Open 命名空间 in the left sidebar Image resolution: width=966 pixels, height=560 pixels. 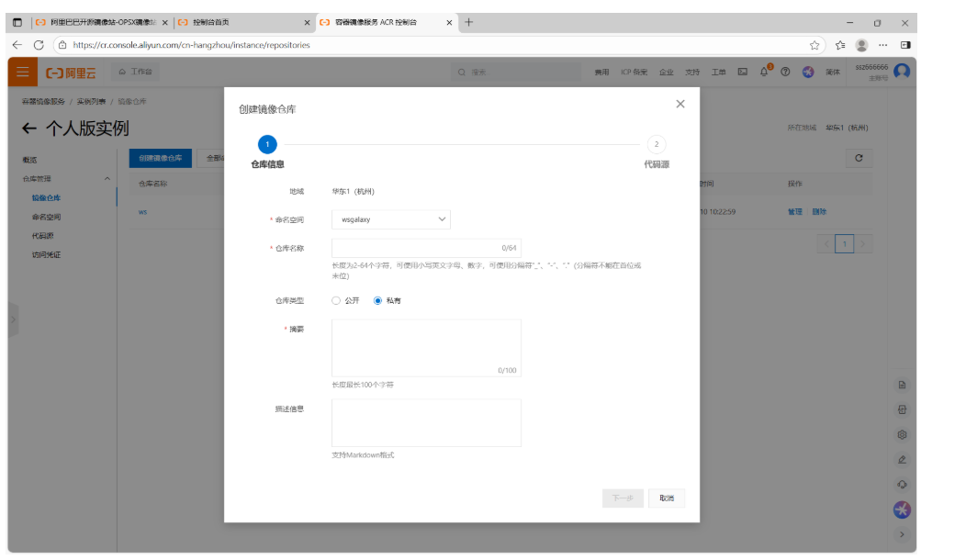[x=46, y=217]
